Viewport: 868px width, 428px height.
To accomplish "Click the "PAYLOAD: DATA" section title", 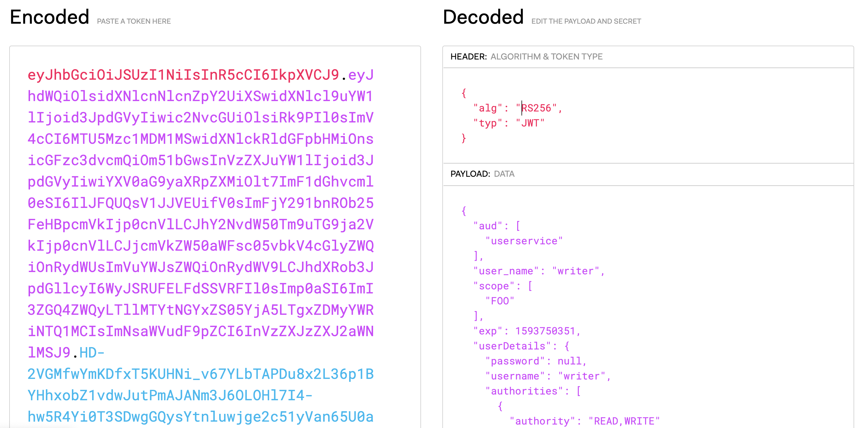I will pos(482,174).
